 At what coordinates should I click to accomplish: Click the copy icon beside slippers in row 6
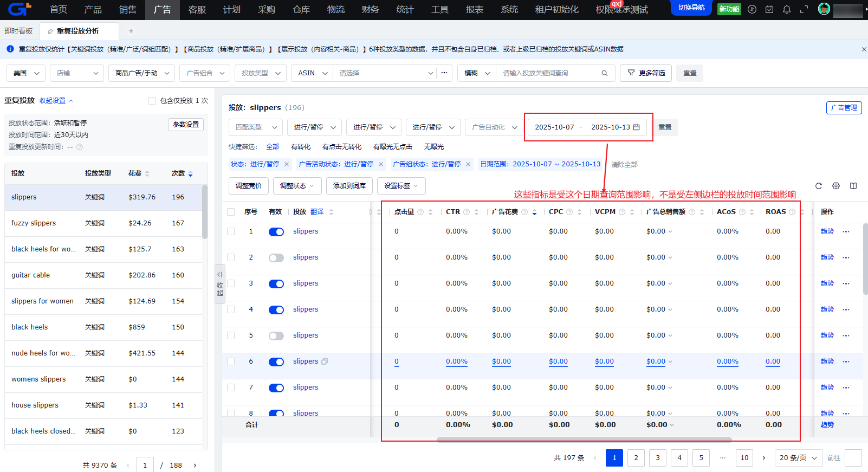[325, 361]
